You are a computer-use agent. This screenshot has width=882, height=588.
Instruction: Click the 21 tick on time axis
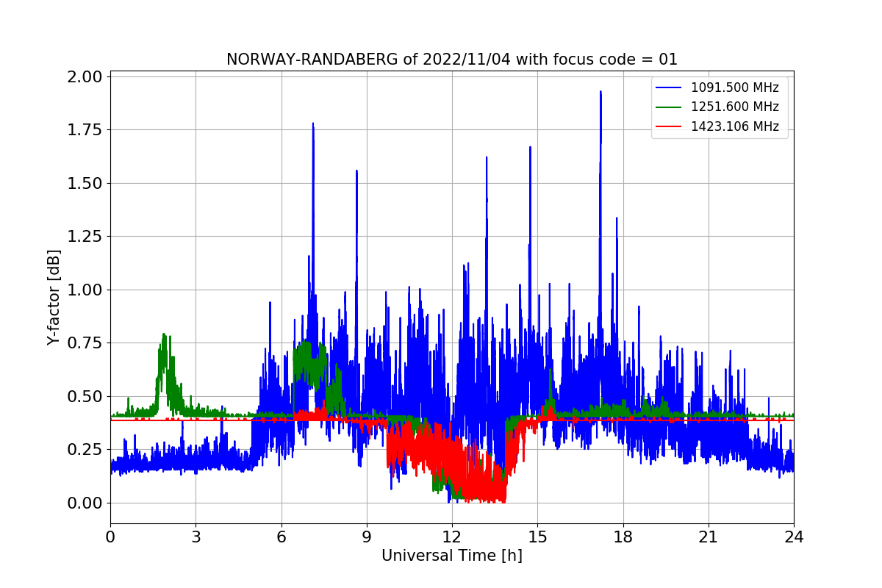pyautogui.click(x=708, y=537)
